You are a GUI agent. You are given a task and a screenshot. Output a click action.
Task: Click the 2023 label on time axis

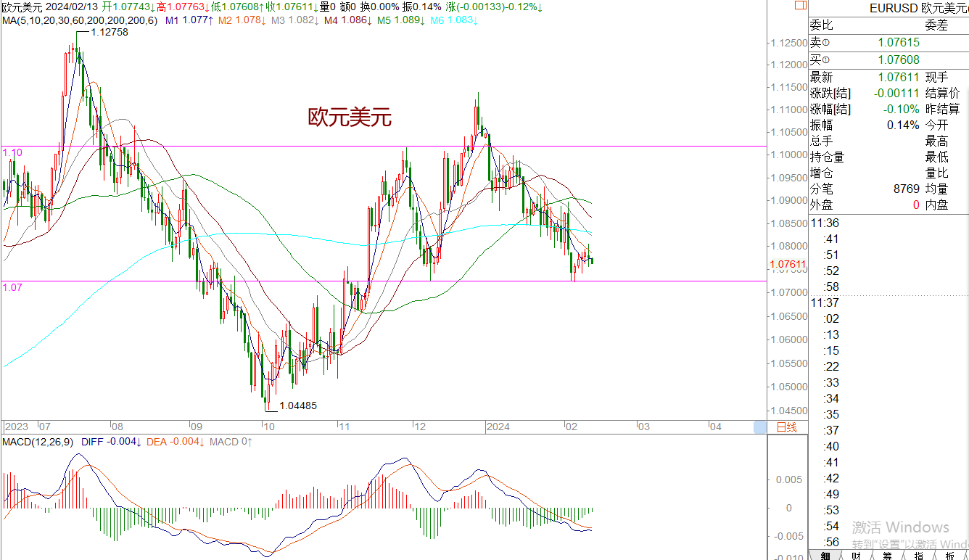16,427
